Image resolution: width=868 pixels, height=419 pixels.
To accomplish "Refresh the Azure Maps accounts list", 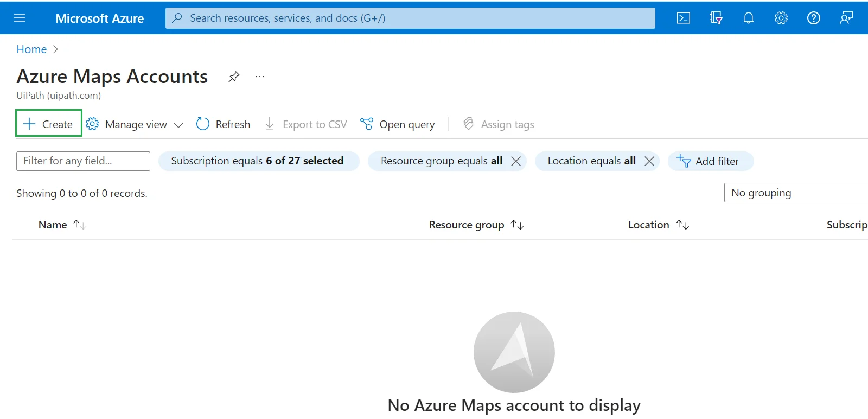I will click(223, 124).
